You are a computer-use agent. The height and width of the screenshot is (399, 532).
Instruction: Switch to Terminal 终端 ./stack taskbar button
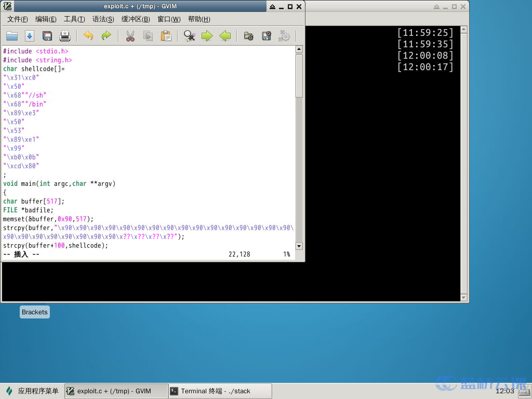coord(220,391)
